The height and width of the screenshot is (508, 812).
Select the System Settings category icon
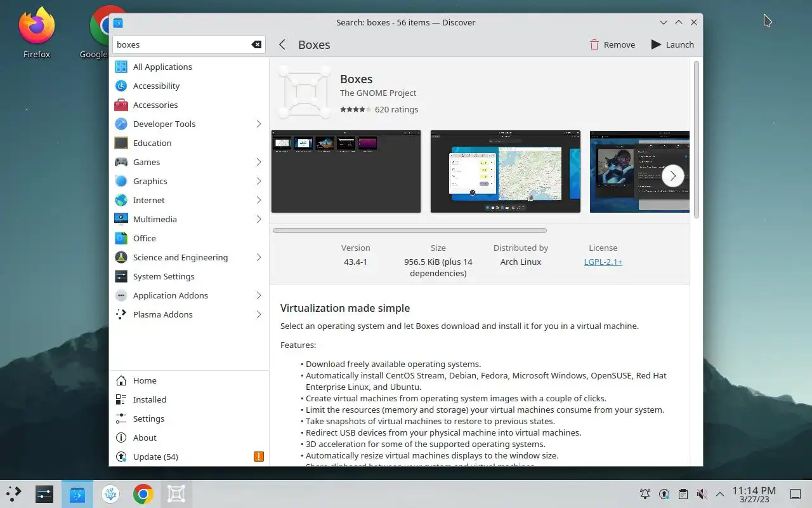[x=121, y=276]
